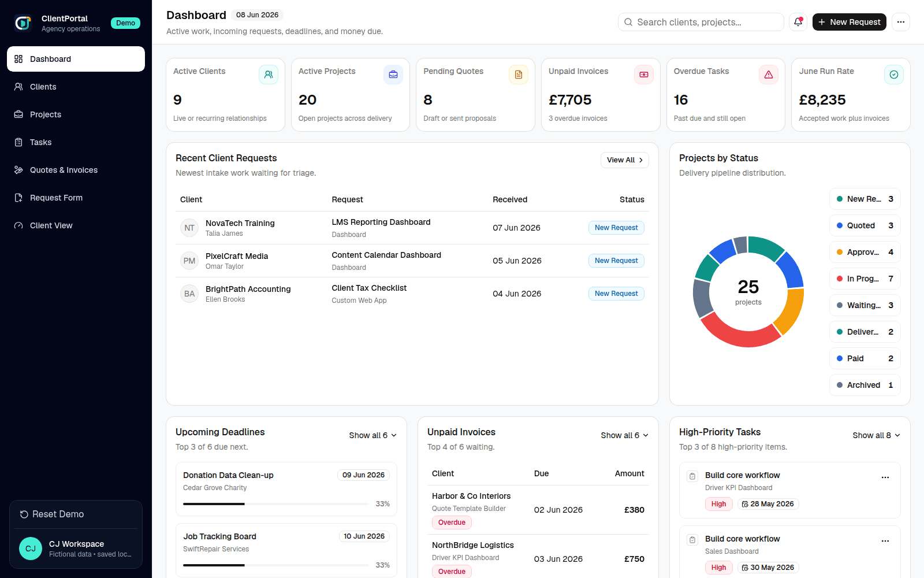
Task: Click Donation Data Clean-up progress bar
Action: coord(276,504)
